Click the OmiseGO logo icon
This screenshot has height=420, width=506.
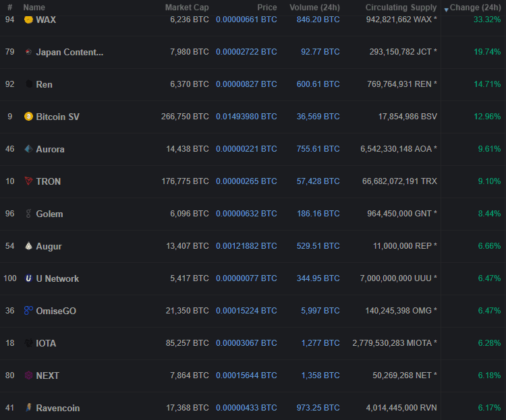(x=28, y=310)
